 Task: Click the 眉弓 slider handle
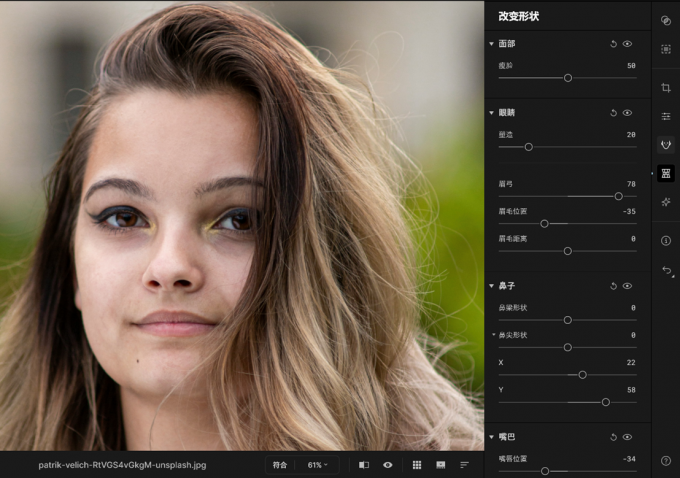[x=618, y=196]
